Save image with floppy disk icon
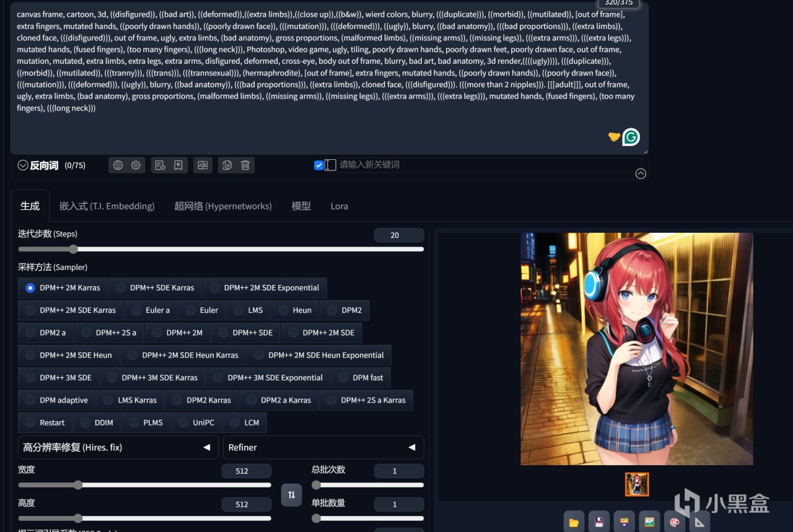This screenshot has width=793, height=532. tap(599, 522)
